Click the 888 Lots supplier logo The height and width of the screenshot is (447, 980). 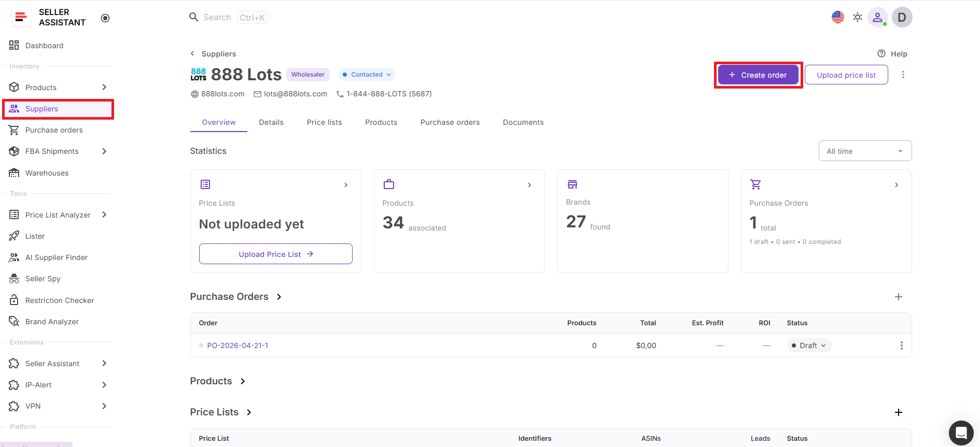pyautogui.click(x=199, y=75)
